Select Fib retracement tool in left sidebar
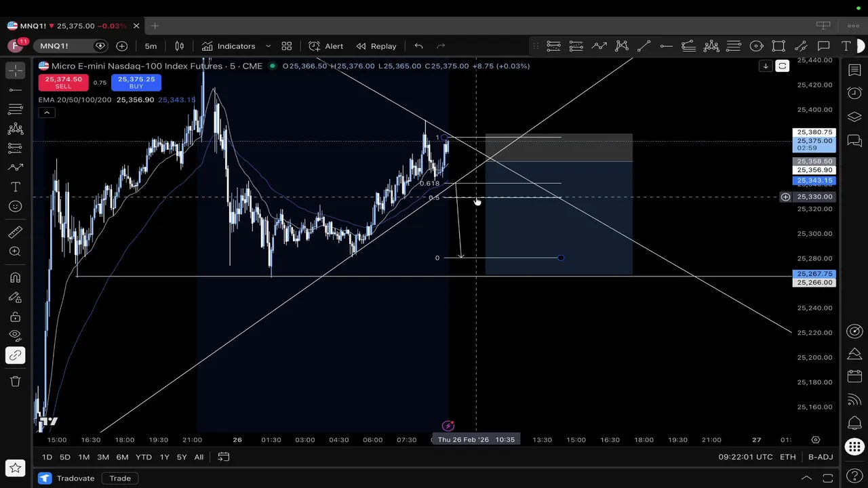The height and width of the screenshot is (488, 868). 15,109
